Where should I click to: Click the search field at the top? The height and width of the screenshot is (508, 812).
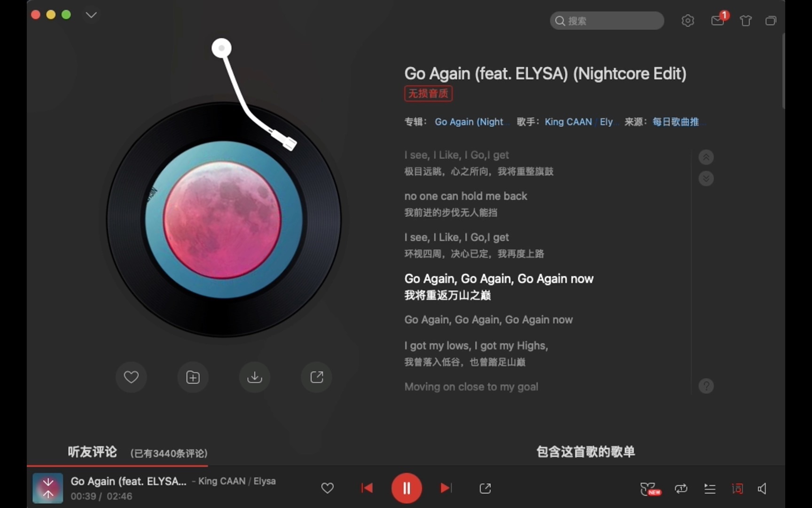(x=607, y=21)
